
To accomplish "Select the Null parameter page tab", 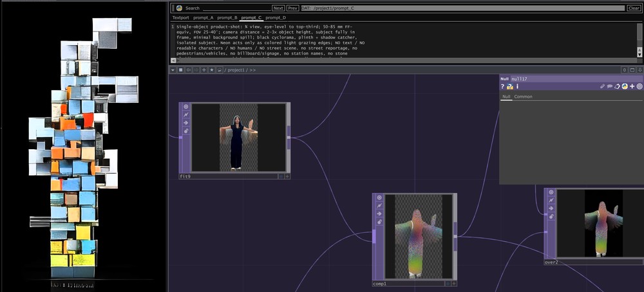I will (506, 96).
